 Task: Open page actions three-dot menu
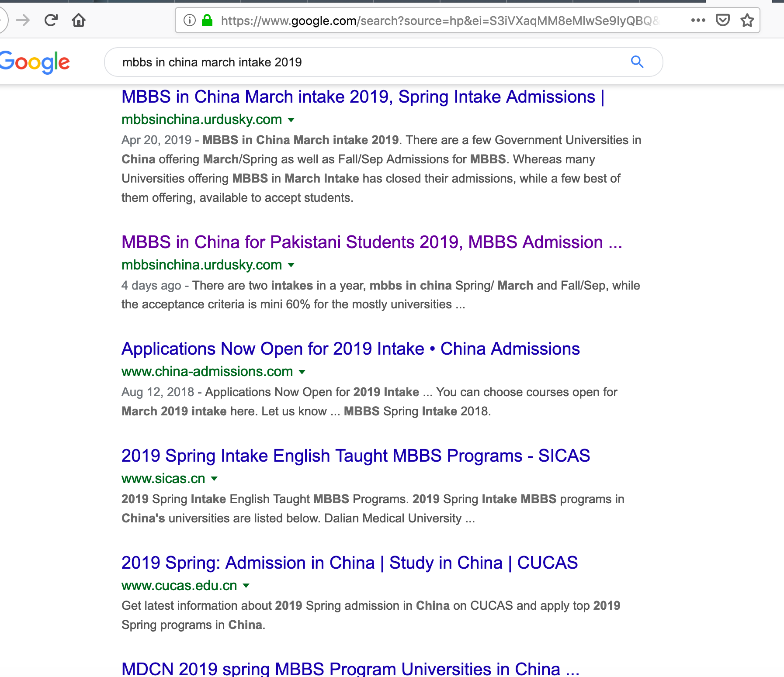pyautogui.click(x=698, y=20)
